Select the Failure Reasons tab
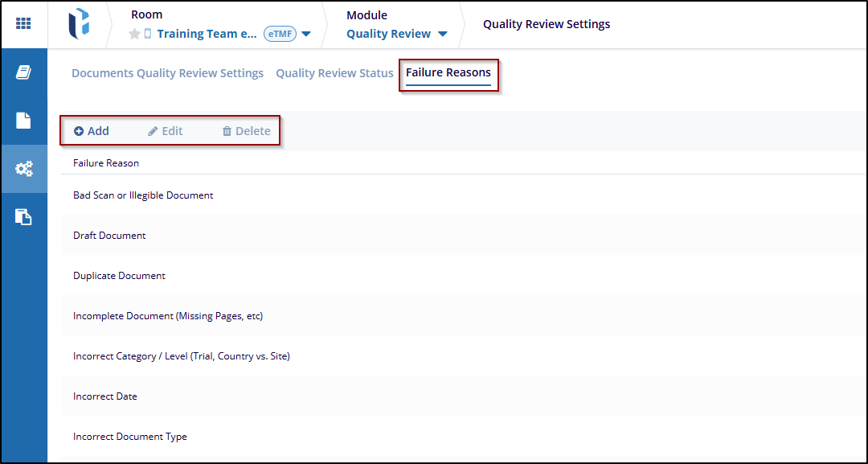This screenshot has height=464, width=868. tap(448, 73)
